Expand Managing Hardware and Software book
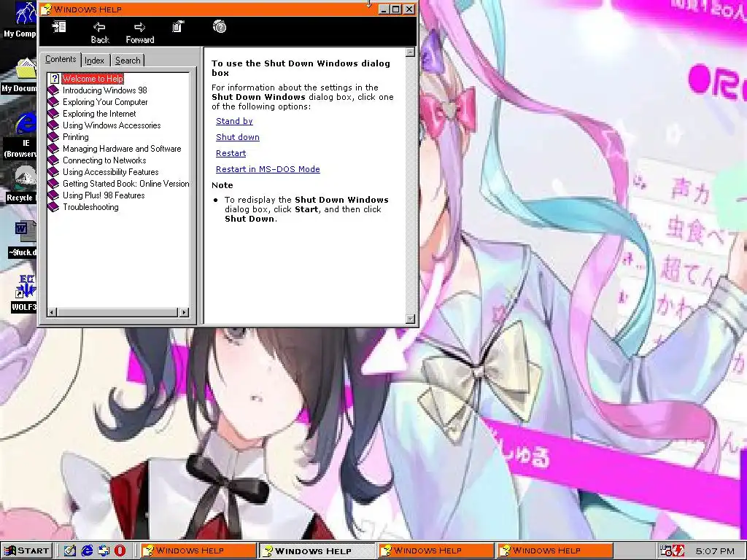747x560 pixels. pyautogui.click(x=122, y=149)
